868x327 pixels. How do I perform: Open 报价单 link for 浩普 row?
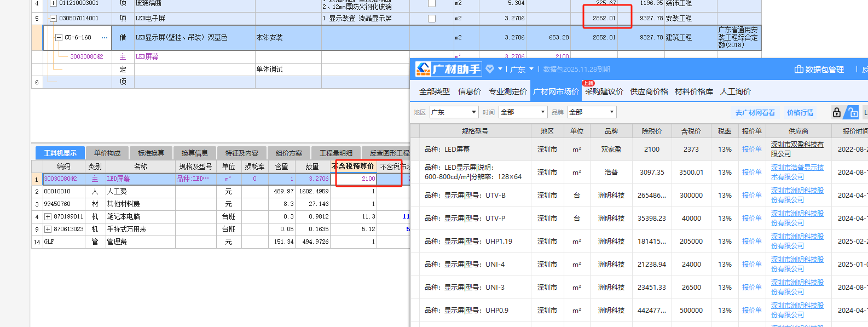[751, 172]
